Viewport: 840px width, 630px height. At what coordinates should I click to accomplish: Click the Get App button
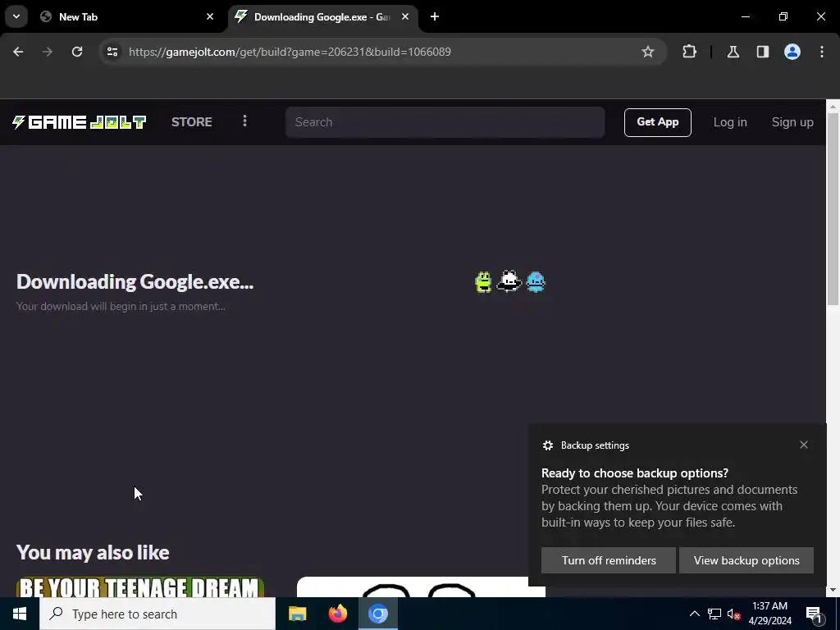pos(657,122)
